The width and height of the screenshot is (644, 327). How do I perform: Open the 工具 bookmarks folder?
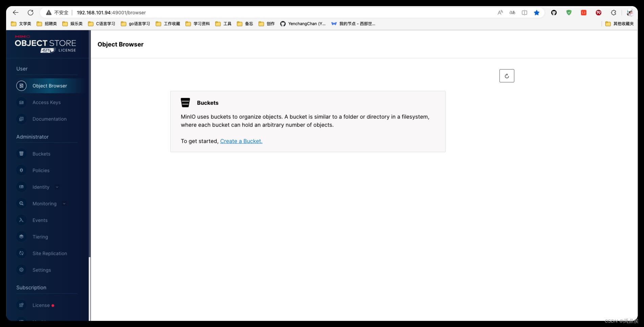224,24
